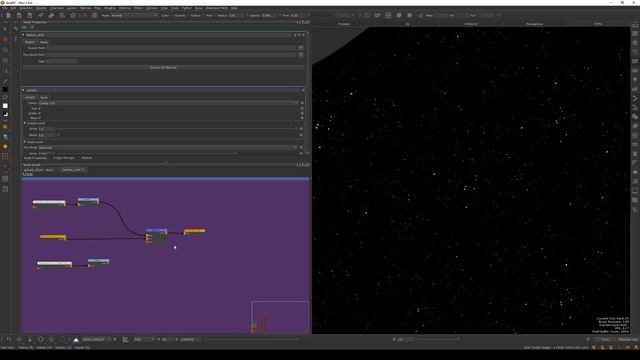Click the leftmost status icon in bottom-right corner

[x=593, y=348]
